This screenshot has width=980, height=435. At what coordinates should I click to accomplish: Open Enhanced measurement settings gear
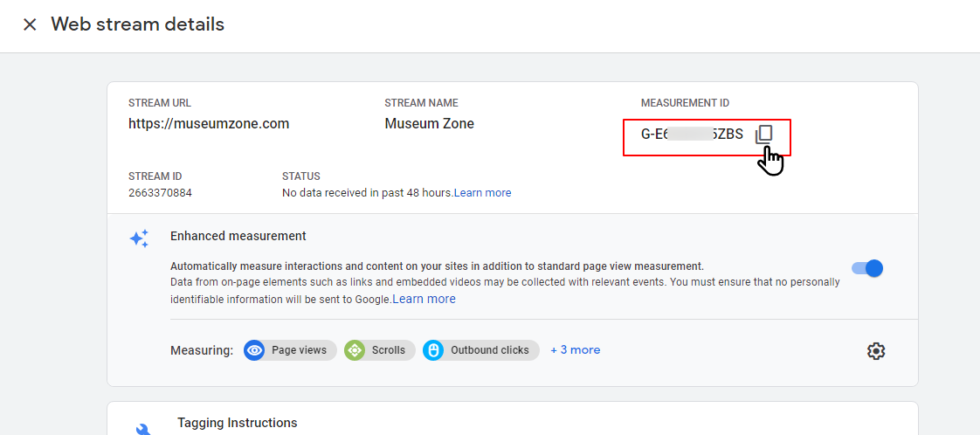coord(876,351)
